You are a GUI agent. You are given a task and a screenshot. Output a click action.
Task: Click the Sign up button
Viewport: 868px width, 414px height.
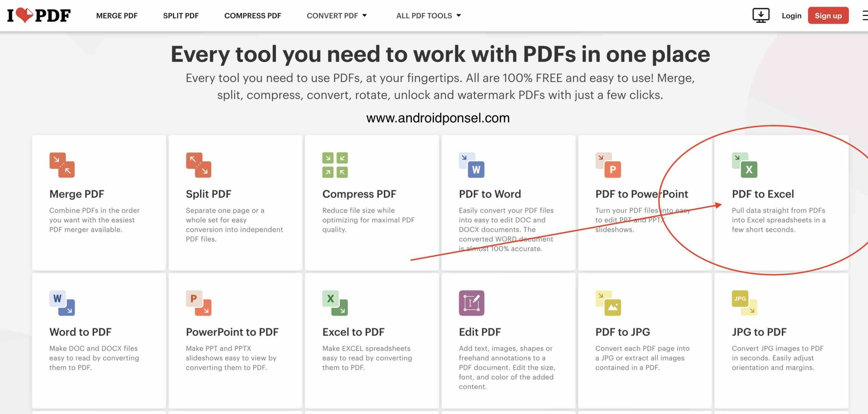tap(828, 15)
